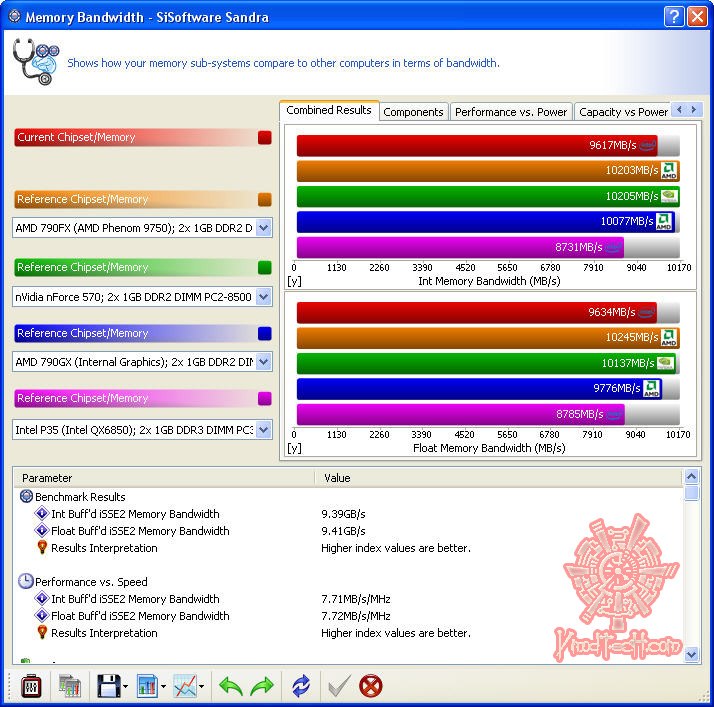Click the Sandra title bar icon
The height and width of the screenshot is (707, 714).
[x=15, y=16]
